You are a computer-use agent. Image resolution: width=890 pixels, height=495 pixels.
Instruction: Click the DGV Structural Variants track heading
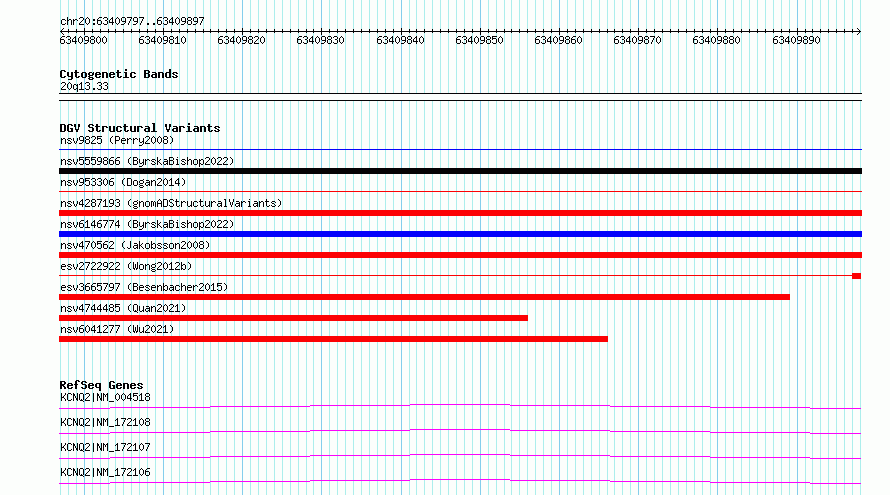[x=140, y=128]
